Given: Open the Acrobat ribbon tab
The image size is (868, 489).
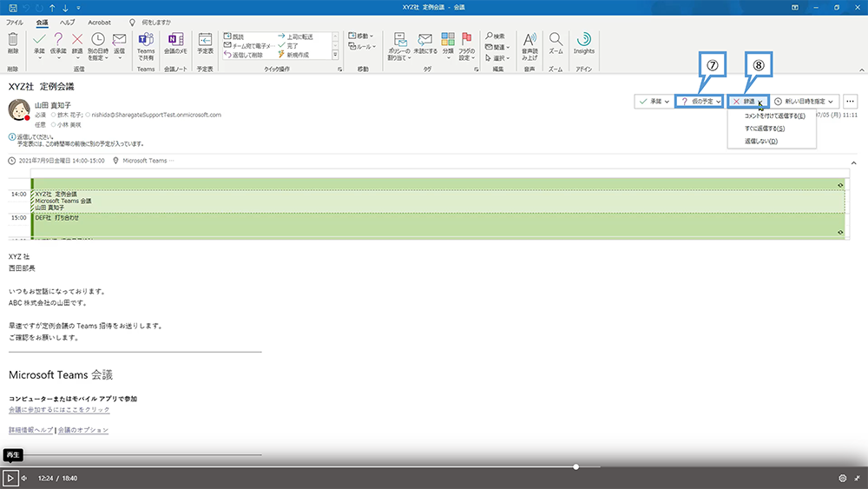Looking at the screenshot, I should (99, 23).
